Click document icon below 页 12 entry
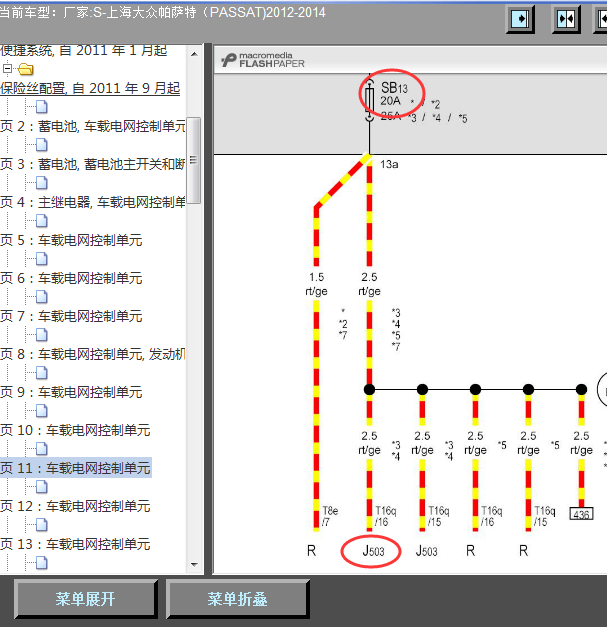 coord(42,525)
